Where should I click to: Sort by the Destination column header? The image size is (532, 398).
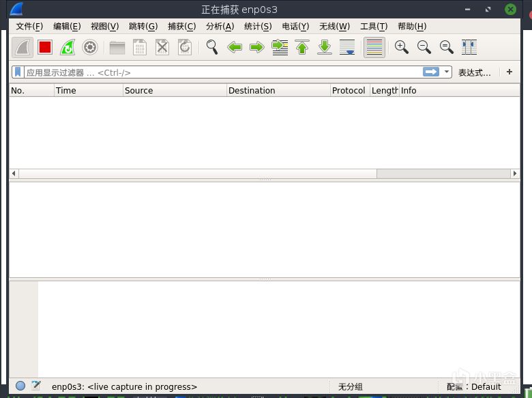tap(278, 90)
